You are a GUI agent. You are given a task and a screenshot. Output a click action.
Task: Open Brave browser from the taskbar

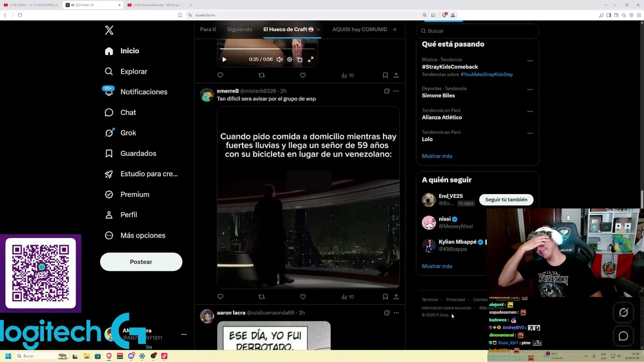coord(109,356)
